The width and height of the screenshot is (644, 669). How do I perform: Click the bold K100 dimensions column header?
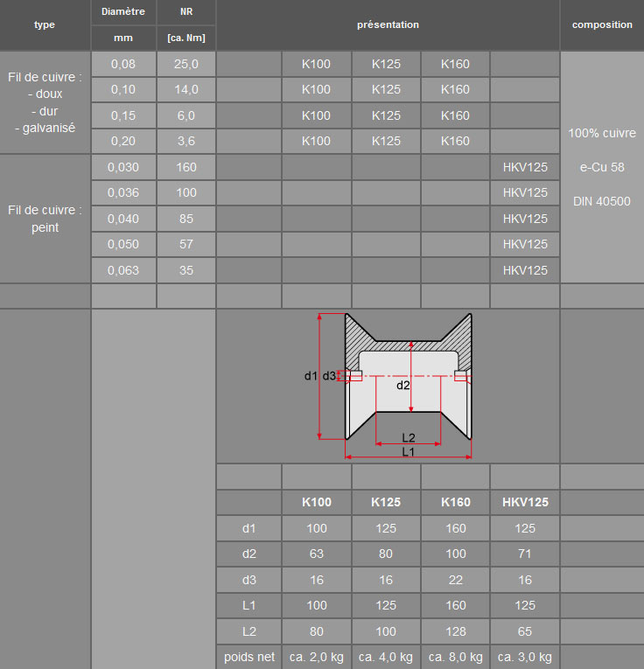(x=316, y=502)
